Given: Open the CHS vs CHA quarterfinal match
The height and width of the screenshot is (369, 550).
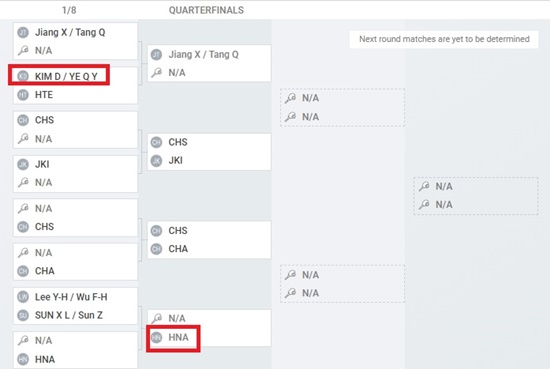Looking at the screenshot, I should [x=209, y=240].
